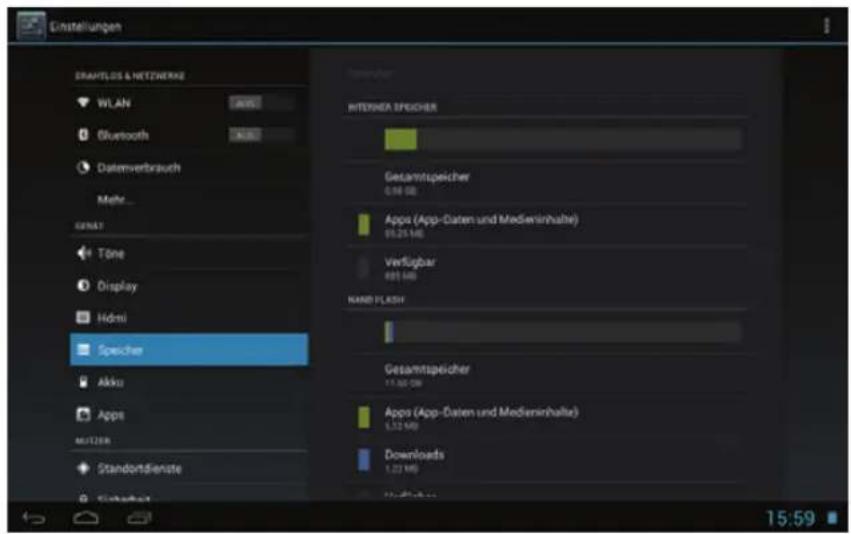The height and width of the screenshot is (534, 851).
Task: Open Töne settings
Action: tap(189, 253)
